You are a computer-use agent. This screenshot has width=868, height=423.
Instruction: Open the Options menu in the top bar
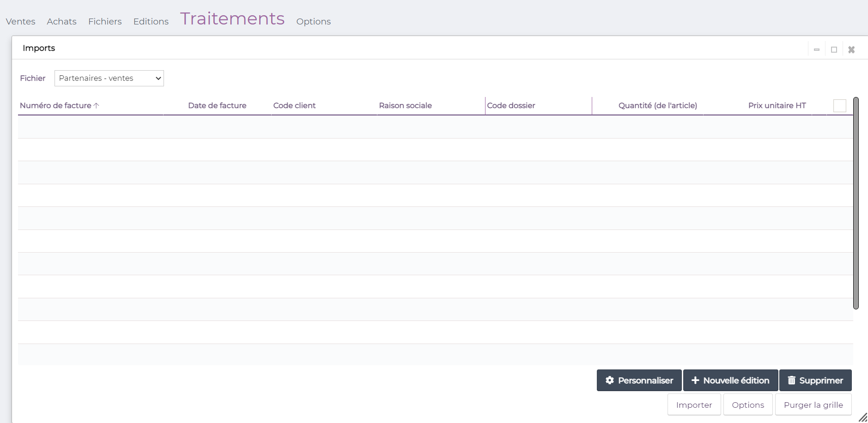click(x=313, y=21)
